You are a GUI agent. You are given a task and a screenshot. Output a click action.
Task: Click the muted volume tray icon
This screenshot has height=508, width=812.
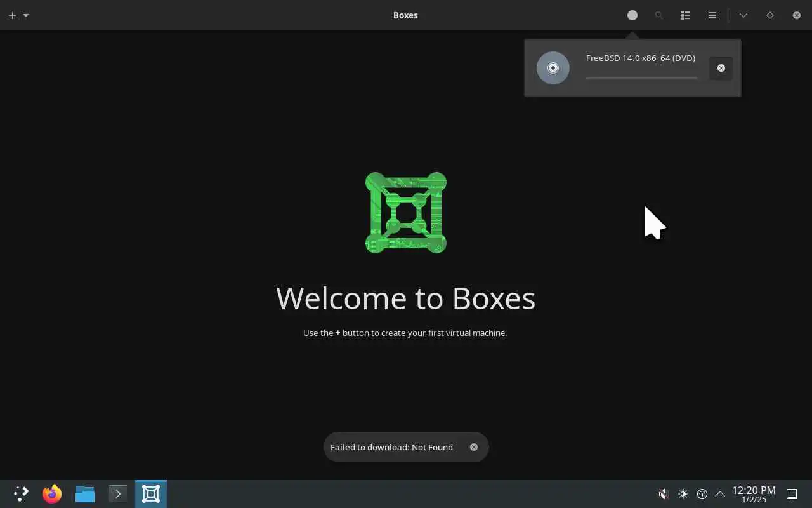(664, 494)
